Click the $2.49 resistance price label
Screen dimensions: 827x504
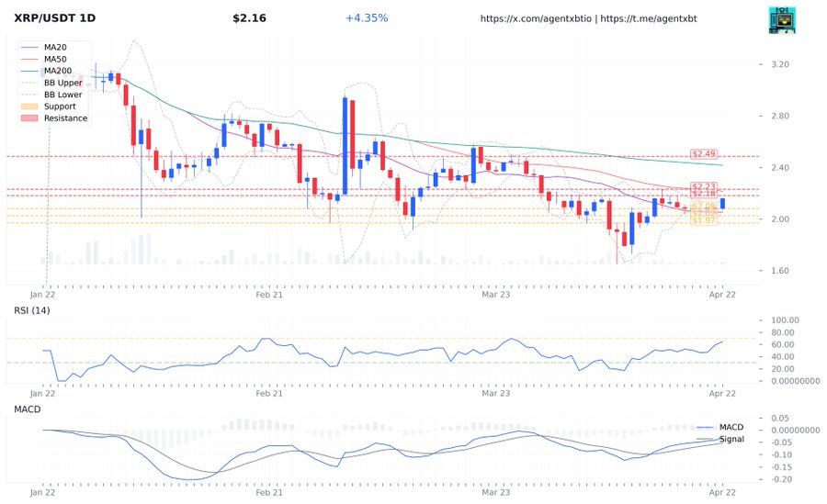pyautogui.click(x=704, y=154)
